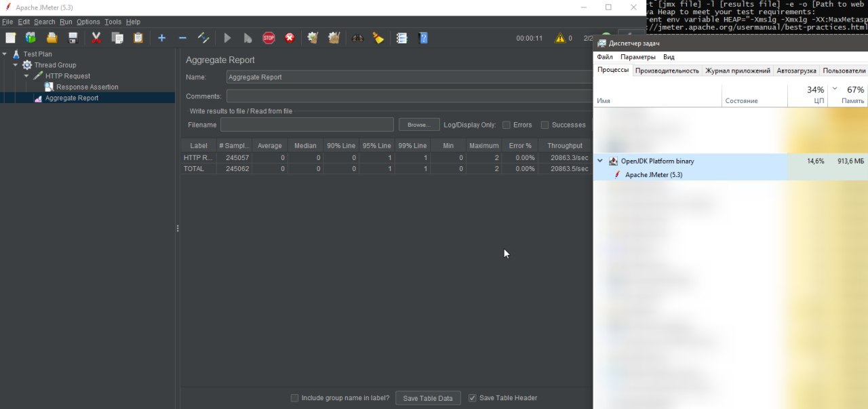Select Aggregate Report in the tree
The width and height of the screenshot is (868, 409).
coord(72,98)
